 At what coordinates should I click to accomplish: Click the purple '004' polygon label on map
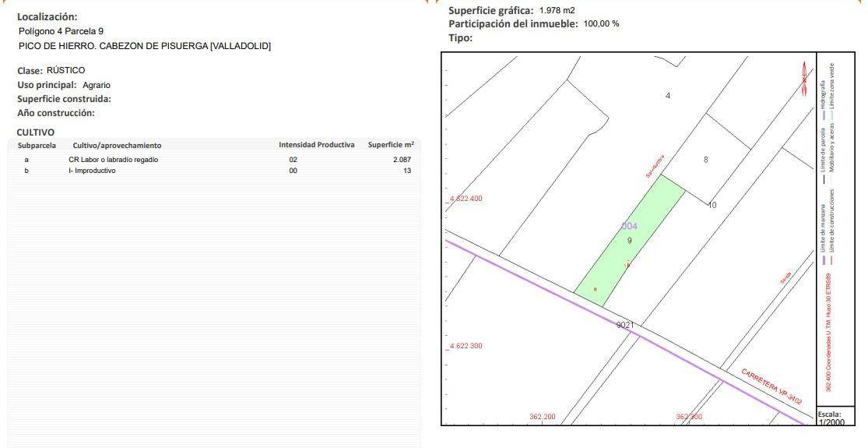coord(630,226)
